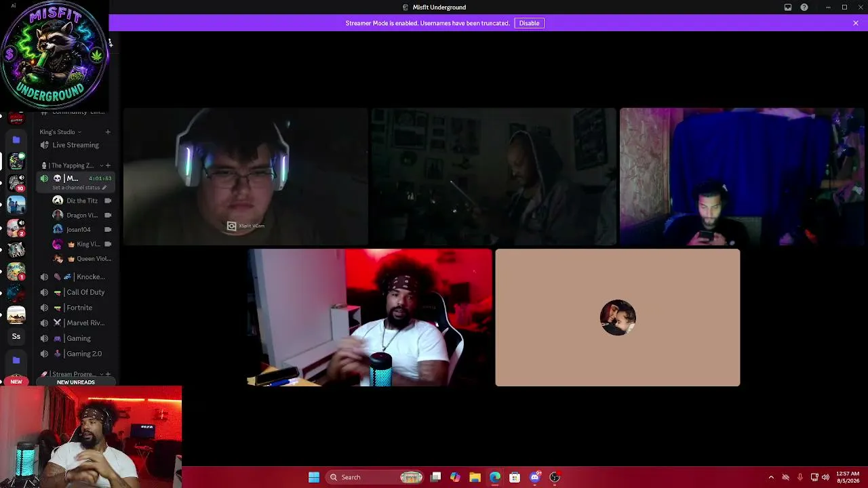Focus the dark hooded user's video tile

click(x=494, y=176)
